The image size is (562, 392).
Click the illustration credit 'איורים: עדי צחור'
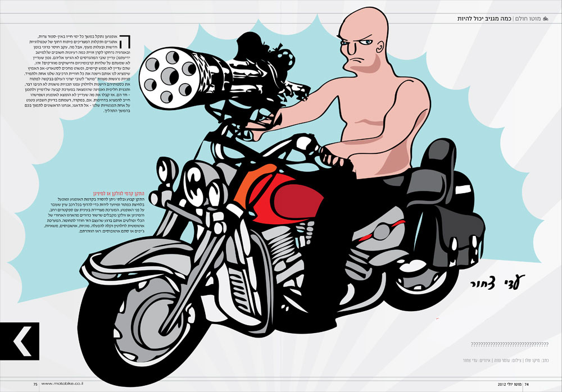(477, 361)
